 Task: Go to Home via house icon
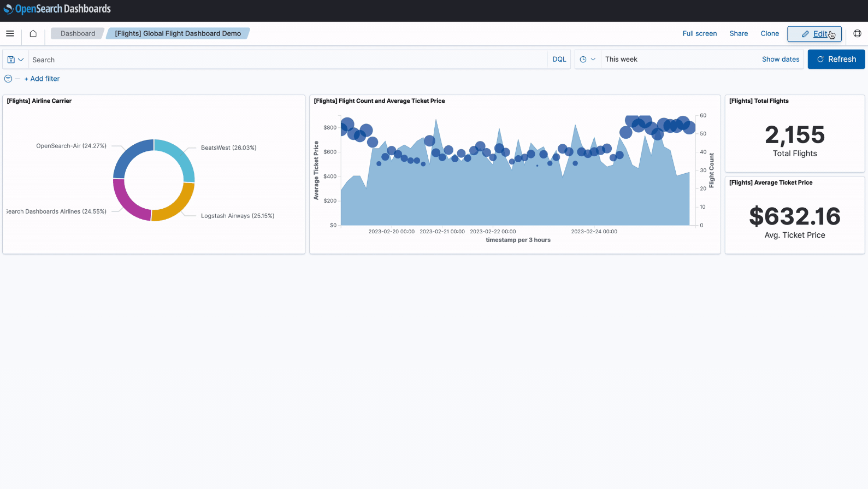point(33,33)
